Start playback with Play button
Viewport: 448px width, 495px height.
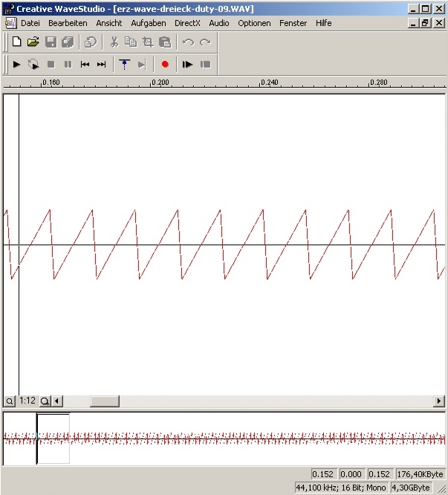17,65
